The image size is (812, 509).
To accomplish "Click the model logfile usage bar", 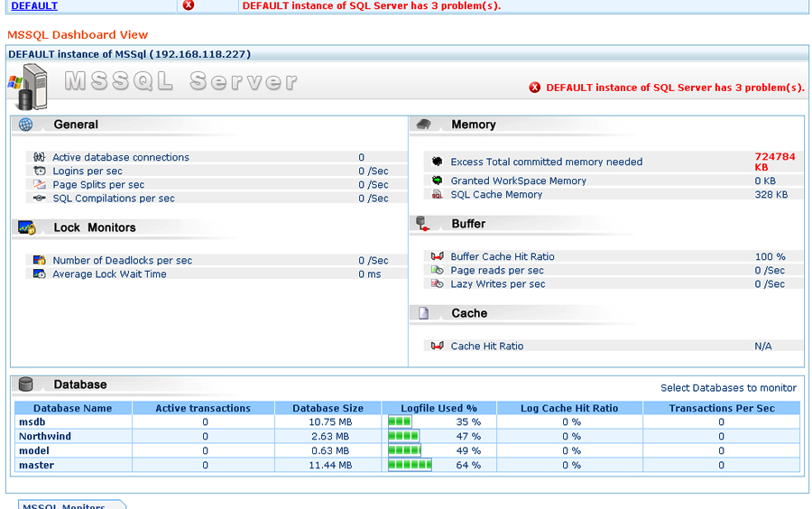I will click(x=404, y=450).
